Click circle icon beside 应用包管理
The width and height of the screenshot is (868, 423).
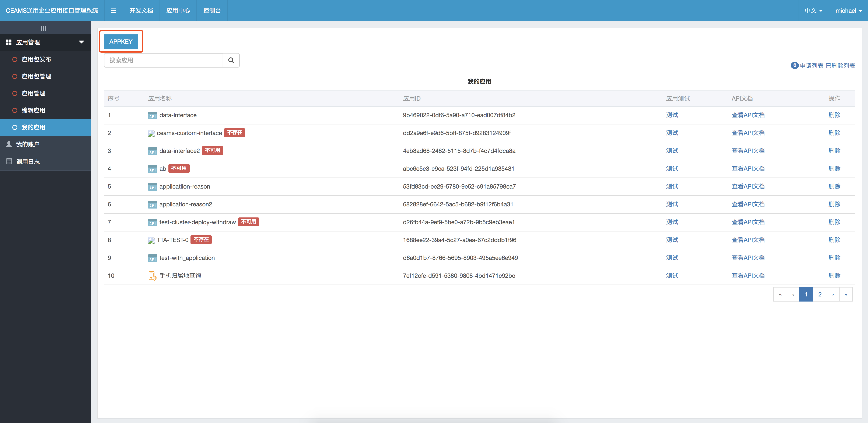[15, 76]
